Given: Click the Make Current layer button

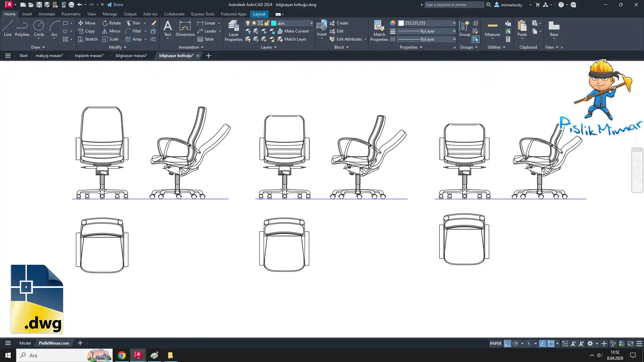Looking at the screenshot, I should pyautogui.click(x=293, y=31).
